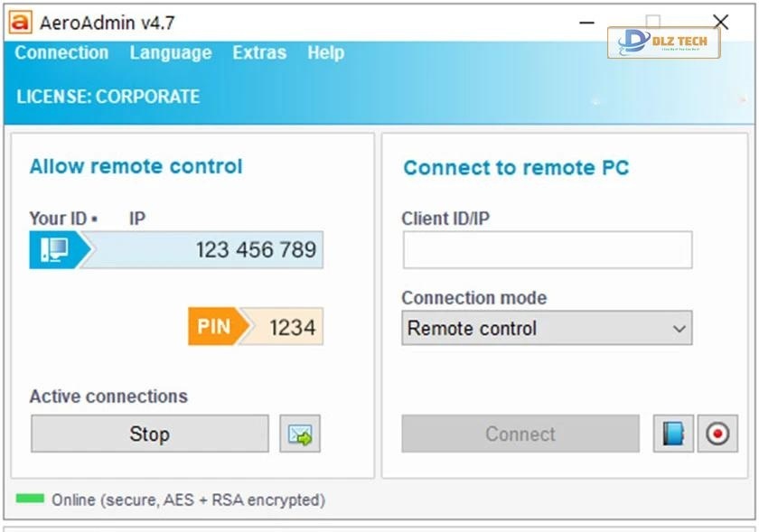Click the DLZ Tech logo

click(x=663, y=42)
